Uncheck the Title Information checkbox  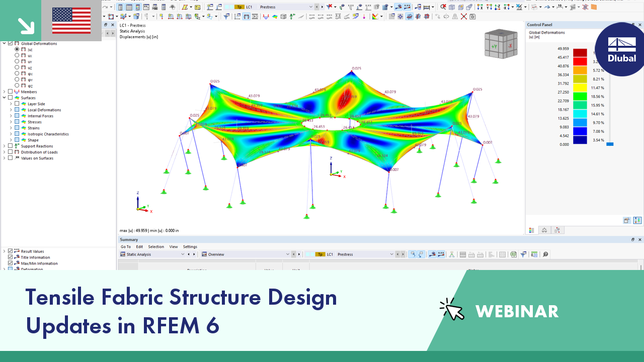click(x=11, y=257)
